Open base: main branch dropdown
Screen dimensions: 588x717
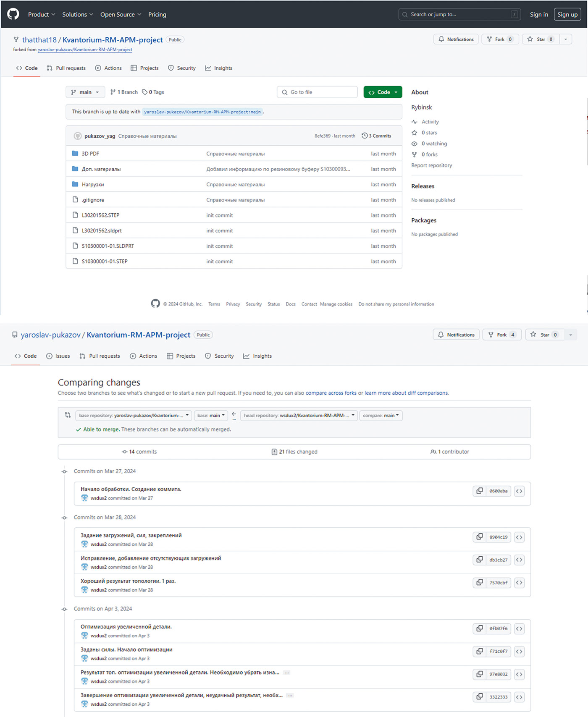pyautogui.click(x=211, y=416)
